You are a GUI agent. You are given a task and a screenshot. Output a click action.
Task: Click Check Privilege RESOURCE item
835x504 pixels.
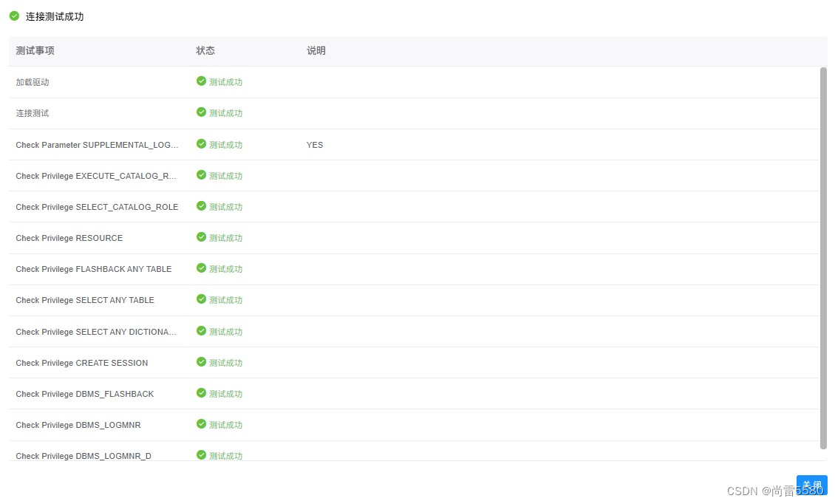click(x=69, y=238)
